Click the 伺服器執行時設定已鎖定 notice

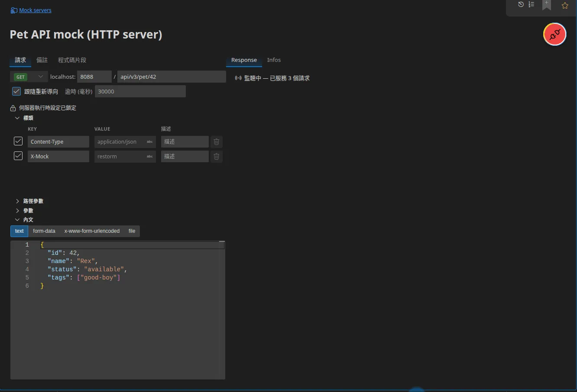click(x=48, y=108)
